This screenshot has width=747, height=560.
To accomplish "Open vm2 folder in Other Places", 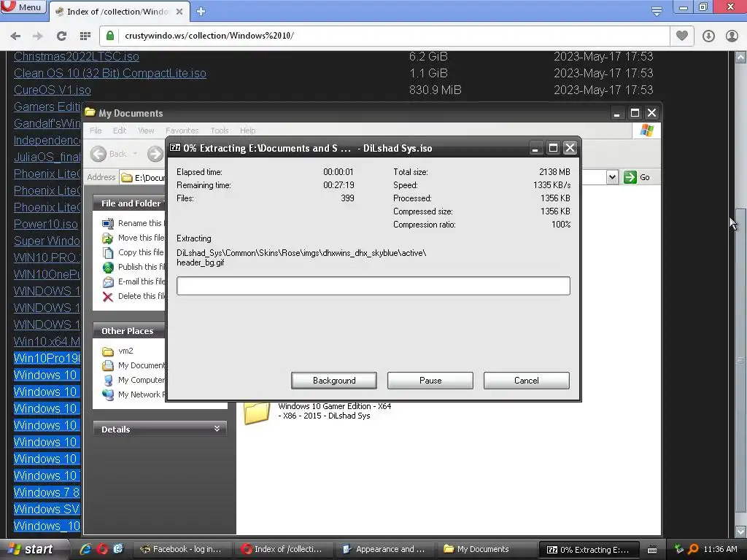I will [x=117, y=351].
